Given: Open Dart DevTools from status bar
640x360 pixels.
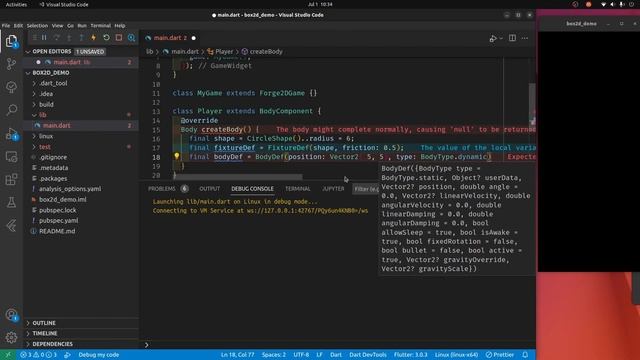Looking at the screenshot, I should [x=368, y=355].
